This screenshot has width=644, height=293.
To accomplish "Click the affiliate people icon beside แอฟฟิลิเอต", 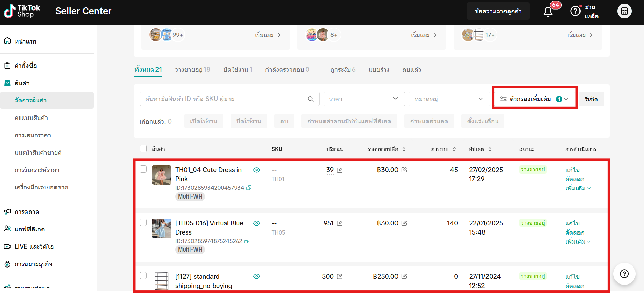I will point(7,229).
